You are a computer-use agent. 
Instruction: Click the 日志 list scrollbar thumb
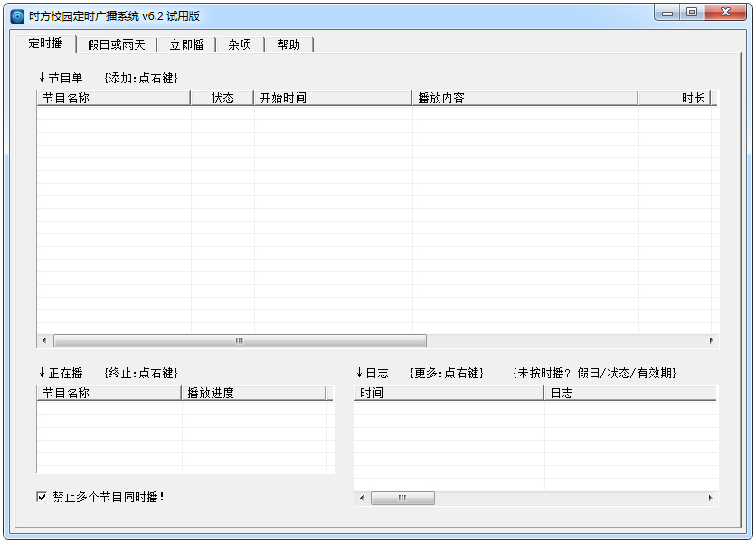tap(402, 499)
